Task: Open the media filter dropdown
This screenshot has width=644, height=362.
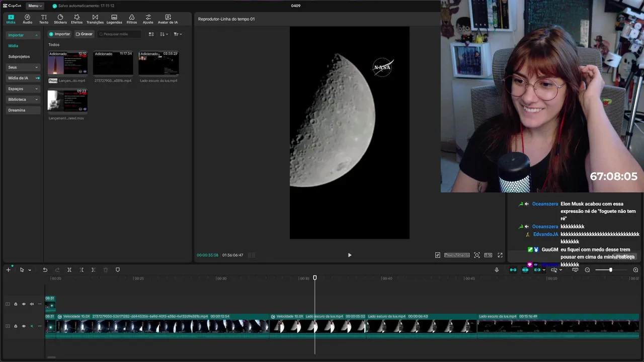Action: coord(178,34)
